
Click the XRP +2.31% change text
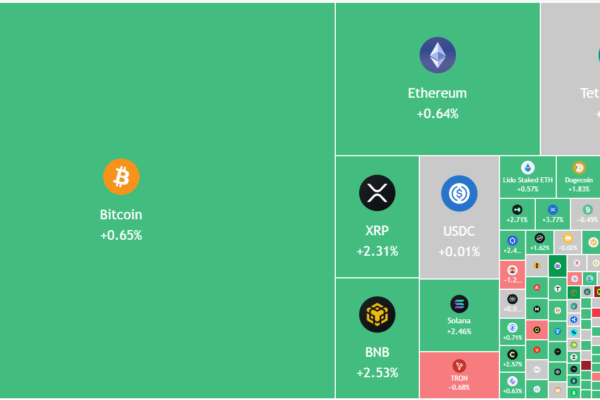tap(377, 251)
